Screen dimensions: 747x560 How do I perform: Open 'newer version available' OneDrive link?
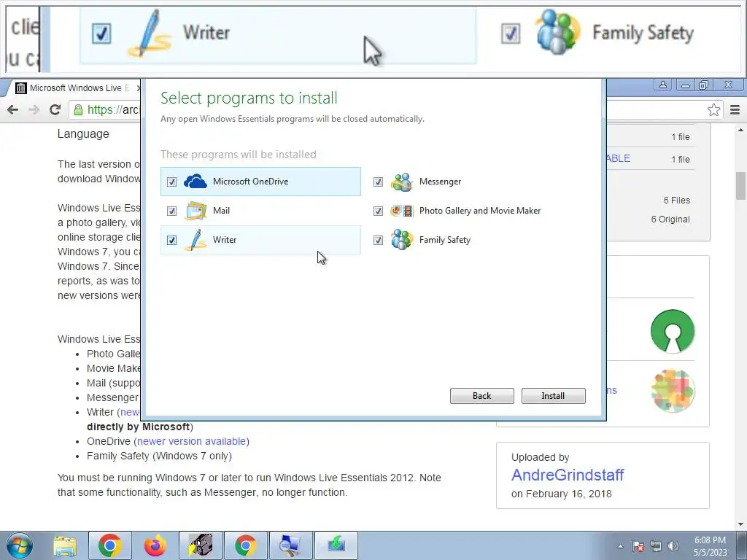pyautogui.click(x=191, y=441)
